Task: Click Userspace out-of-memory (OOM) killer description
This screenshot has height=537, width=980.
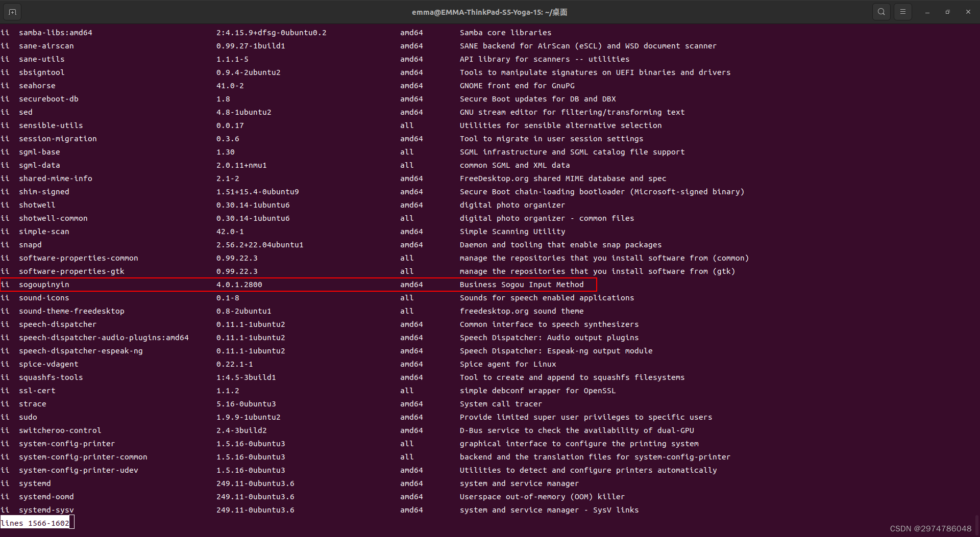Action: click(x=542, y=497)
